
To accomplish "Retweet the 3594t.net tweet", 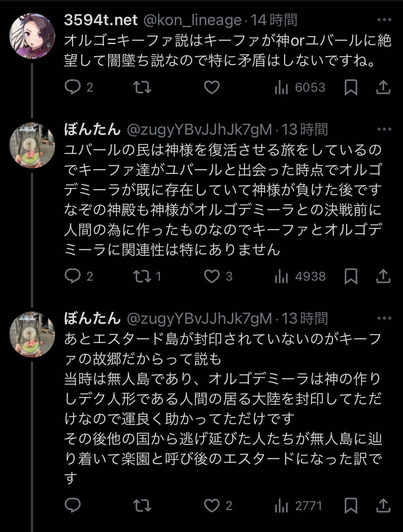I will click(142, 87).
